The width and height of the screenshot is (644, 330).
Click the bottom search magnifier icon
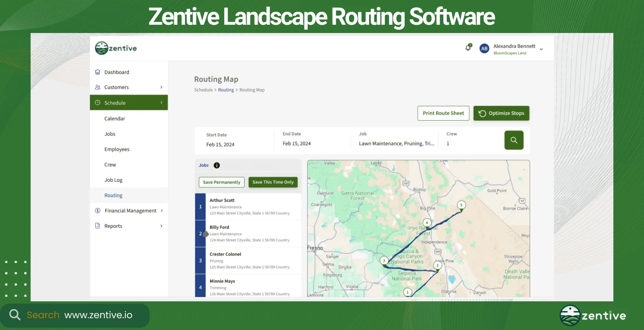[x=15, y=315]
